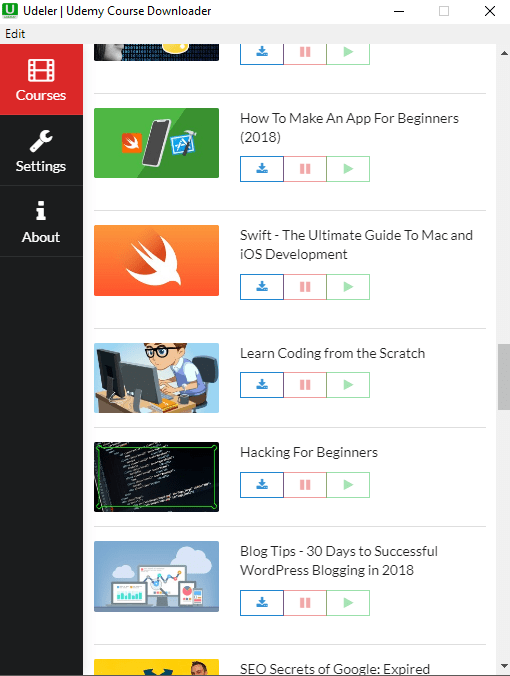The height and width of the screenshot is (676, 510).
Task: Click the Swift course orange thumbnail
Action: pos(156,260)
